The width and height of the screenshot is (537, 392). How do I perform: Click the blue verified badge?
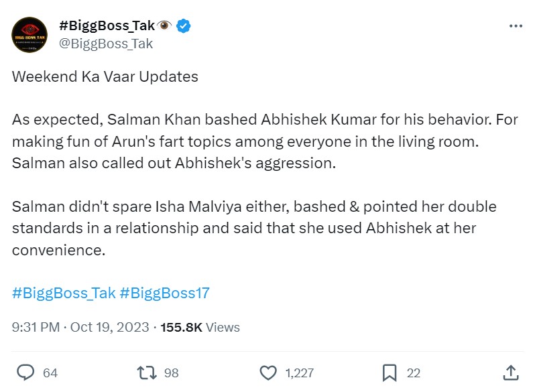pos(184,26)
